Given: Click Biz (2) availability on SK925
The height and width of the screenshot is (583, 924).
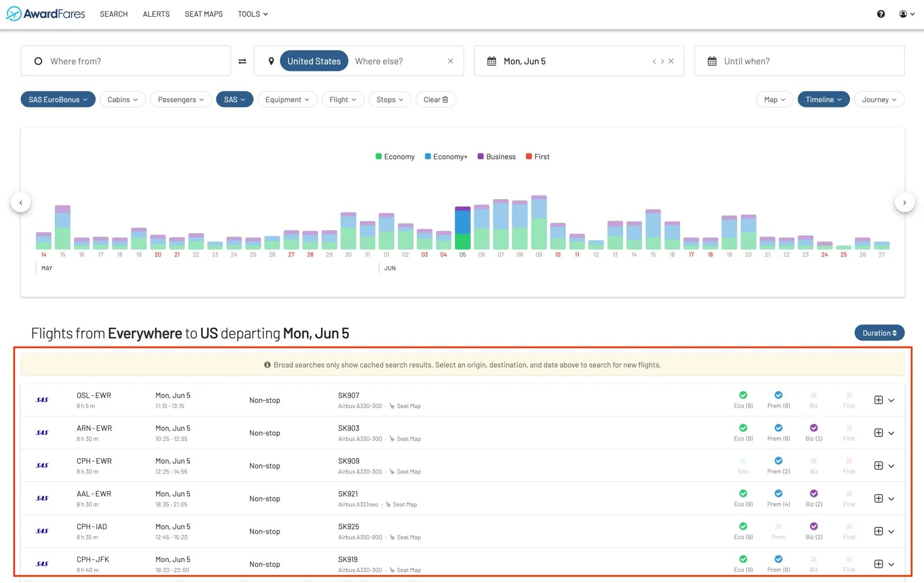Looking at the screenshot, I should [x=814, y=532].
